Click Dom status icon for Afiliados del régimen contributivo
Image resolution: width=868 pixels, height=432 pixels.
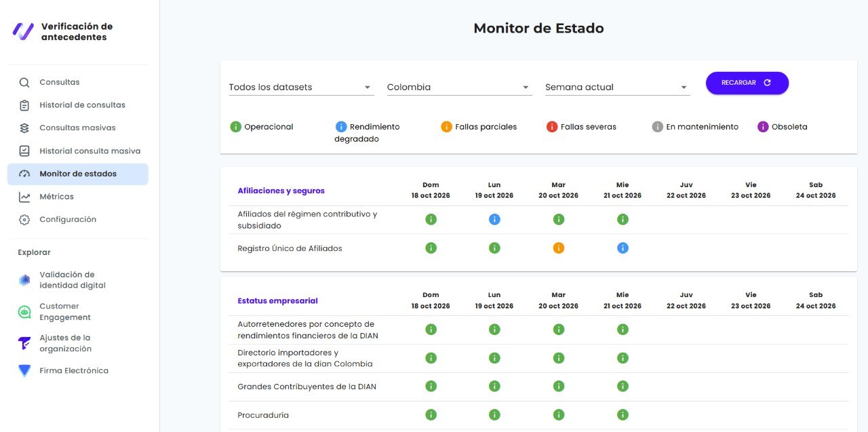(431, 219)
